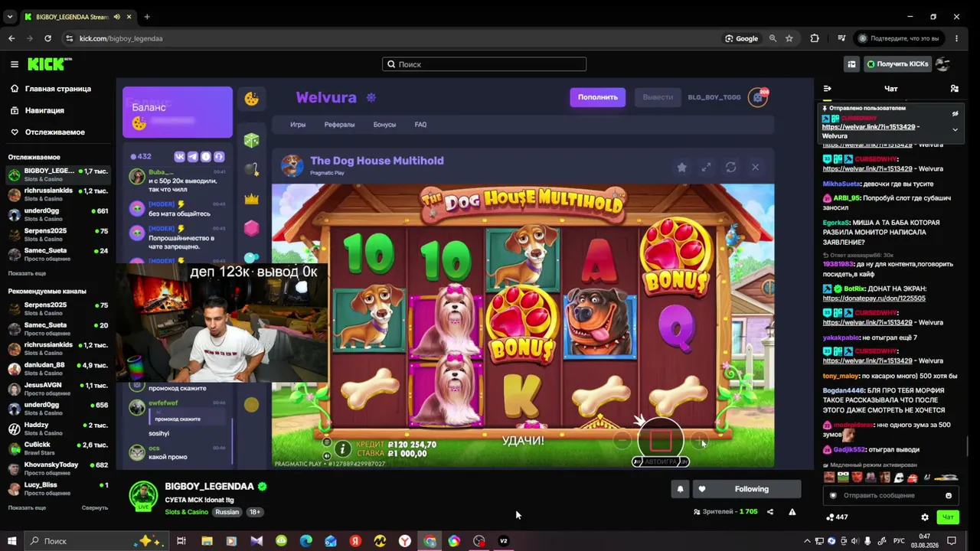Open the crown icon in Welvura sidebar
The image size is (980, 551).
251,199
